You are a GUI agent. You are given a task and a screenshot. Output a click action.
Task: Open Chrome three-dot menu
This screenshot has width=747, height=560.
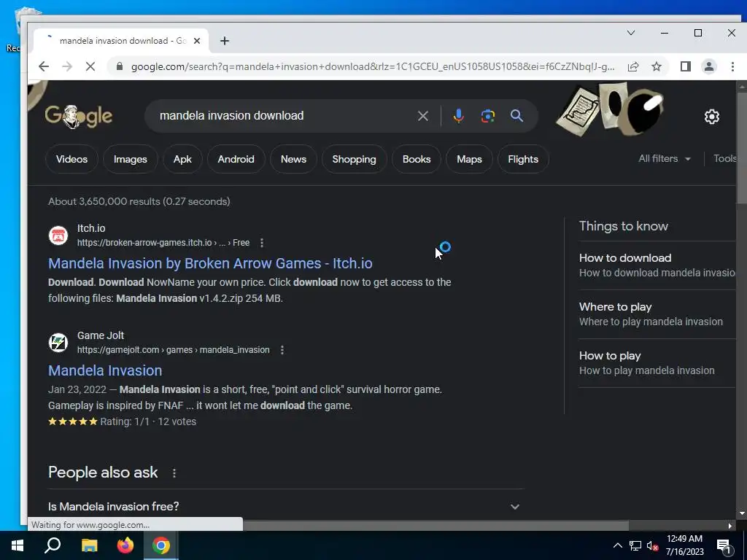click(732, 66)
